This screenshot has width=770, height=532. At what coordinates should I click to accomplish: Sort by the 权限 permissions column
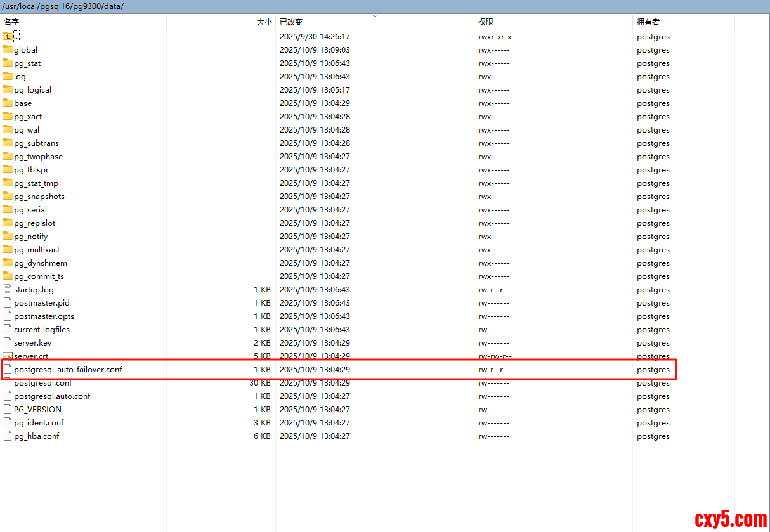[485, 22]
